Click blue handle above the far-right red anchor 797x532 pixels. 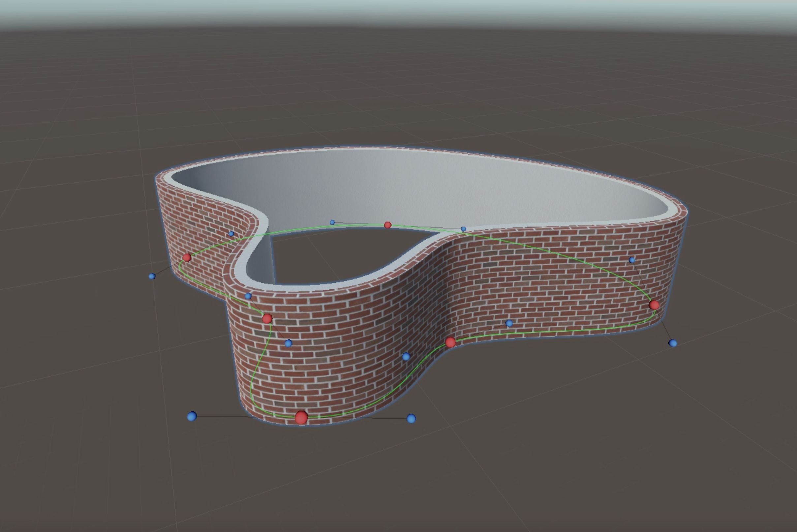pyautogui.click(x=632, y=260)
